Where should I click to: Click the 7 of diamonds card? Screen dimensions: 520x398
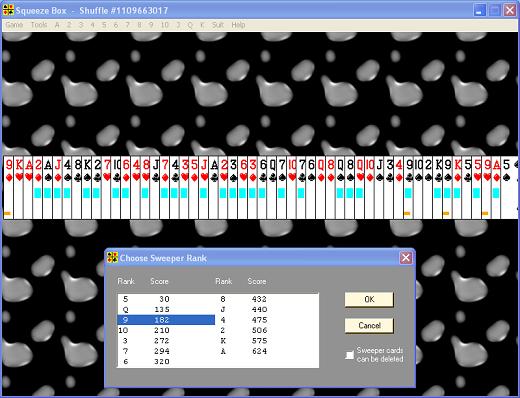165,188
